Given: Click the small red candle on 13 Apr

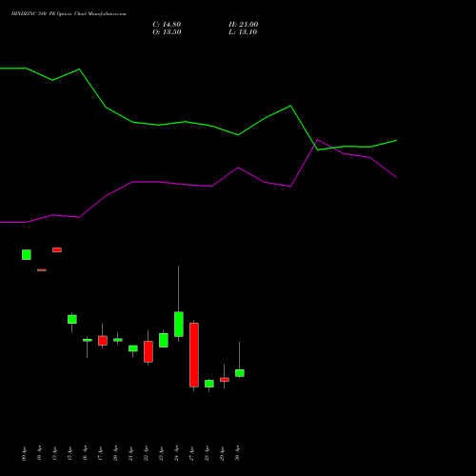Looking at the screenshot, I should [57, 250].
